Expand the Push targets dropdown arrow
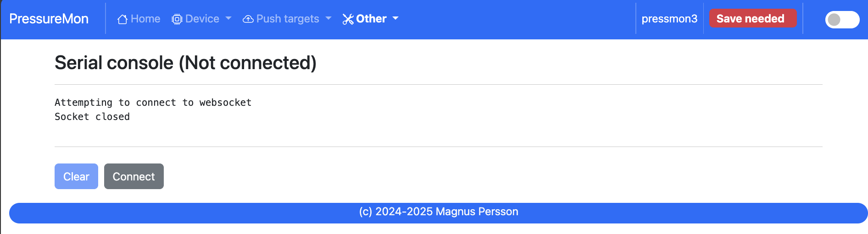868x234 pixels. (328, 19)
